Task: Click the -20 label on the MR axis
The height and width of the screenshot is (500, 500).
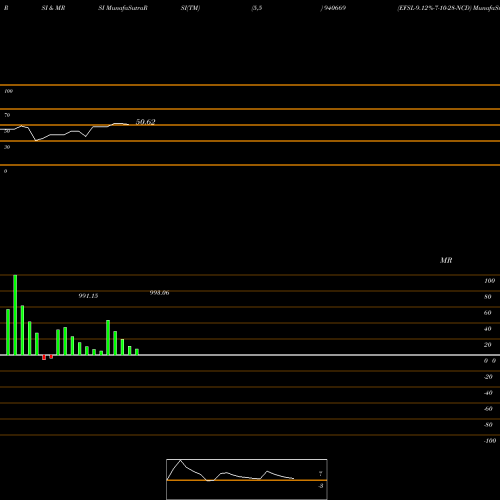Action: [x=488, y=377]
